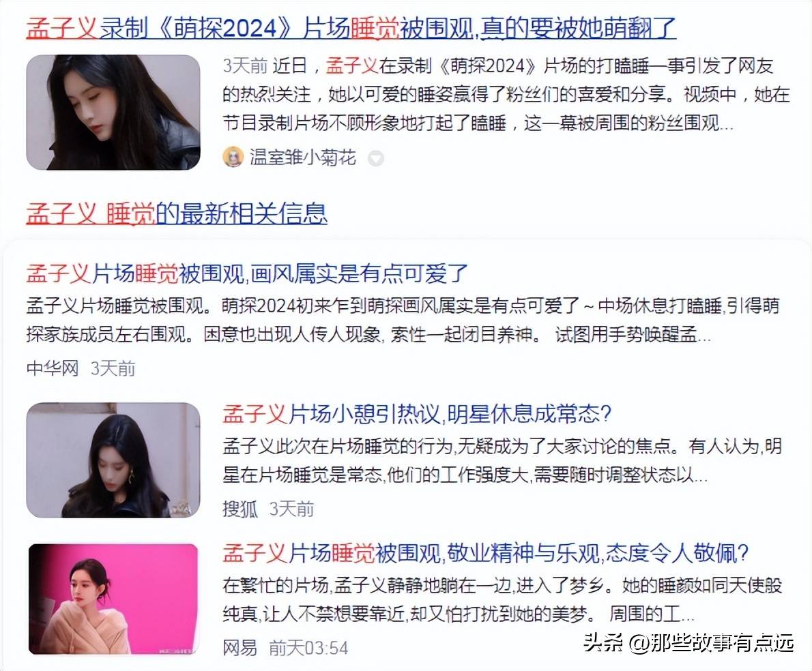Click the 网易 article summary text
This screenshot has height=671, width=812.
[x=502, y=599]
